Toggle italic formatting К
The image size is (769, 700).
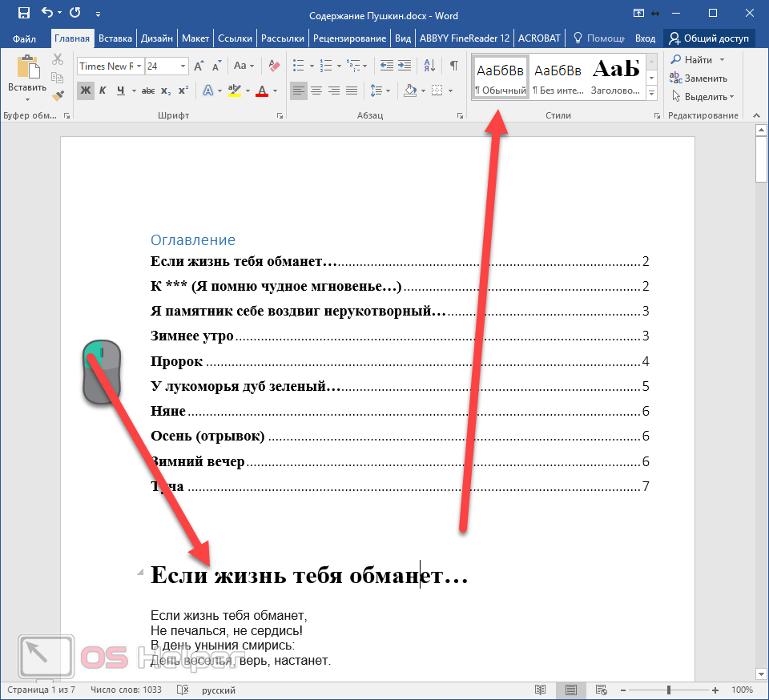[x=103, y=91]
